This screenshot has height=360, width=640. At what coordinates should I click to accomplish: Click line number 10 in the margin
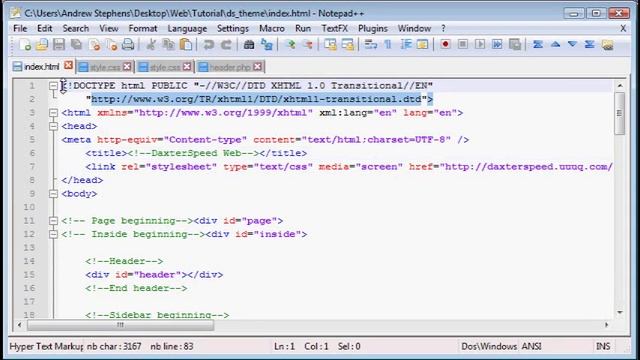29,207
